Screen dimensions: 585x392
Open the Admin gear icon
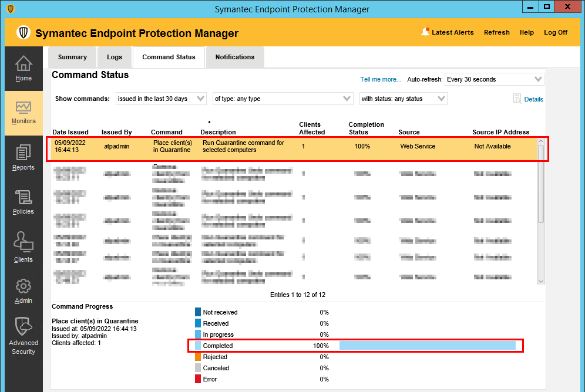23,286
